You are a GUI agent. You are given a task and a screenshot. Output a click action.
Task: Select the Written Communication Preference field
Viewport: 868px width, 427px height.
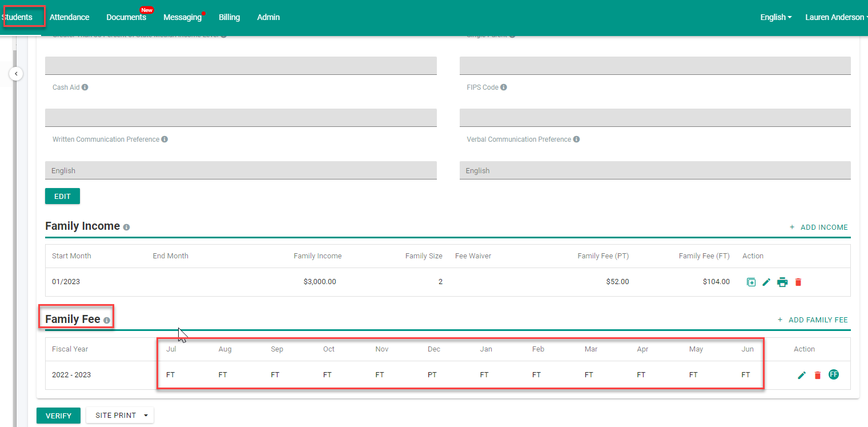[240, 170]
